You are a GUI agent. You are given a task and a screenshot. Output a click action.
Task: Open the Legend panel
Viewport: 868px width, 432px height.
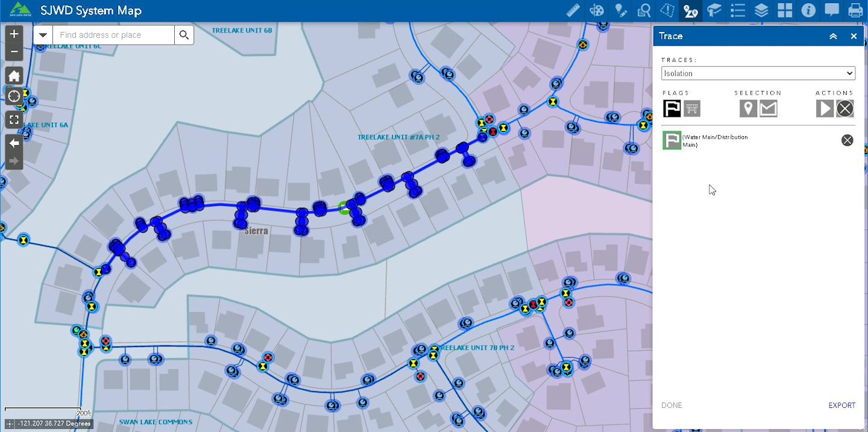[738, 10]
